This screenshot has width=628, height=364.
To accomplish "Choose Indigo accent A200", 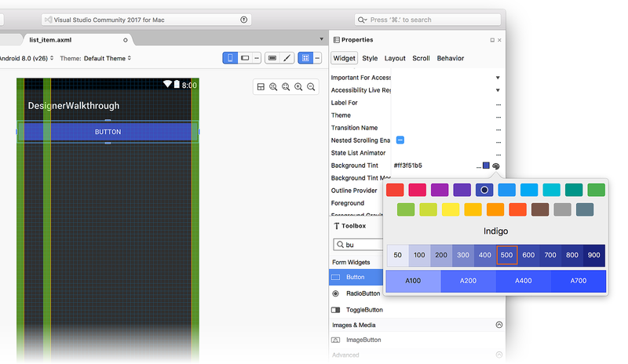I will [468, 281].
